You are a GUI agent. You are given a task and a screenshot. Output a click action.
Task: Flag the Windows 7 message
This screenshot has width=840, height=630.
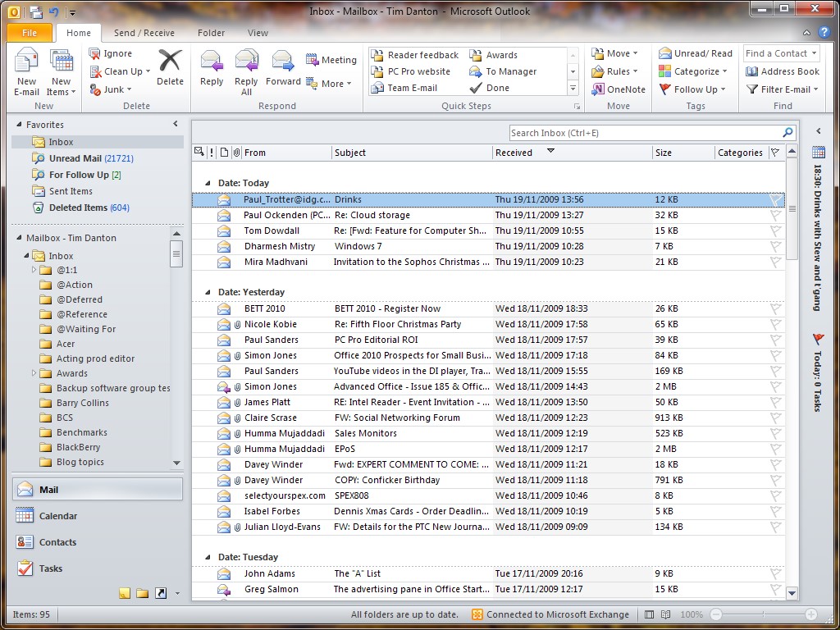tap(775, 246)
